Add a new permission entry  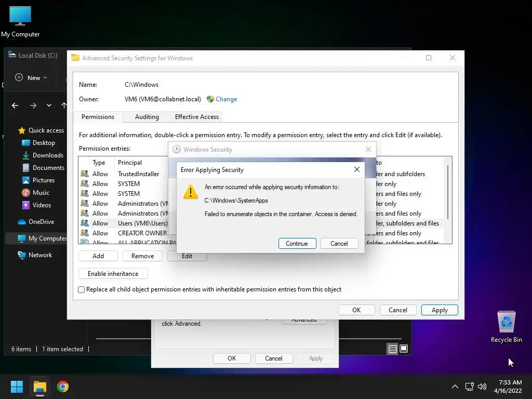(x=98, y=256)
